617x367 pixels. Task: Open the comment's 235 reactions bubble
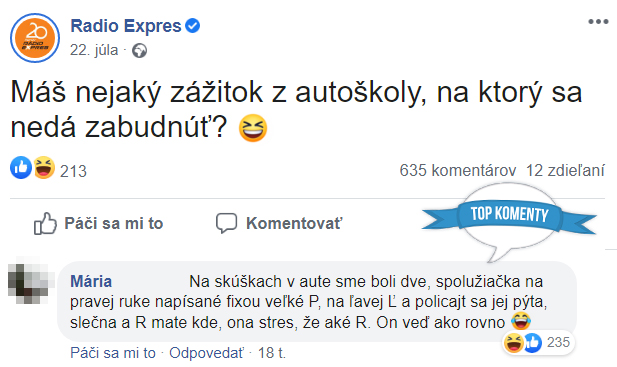(x=538, y=342)
